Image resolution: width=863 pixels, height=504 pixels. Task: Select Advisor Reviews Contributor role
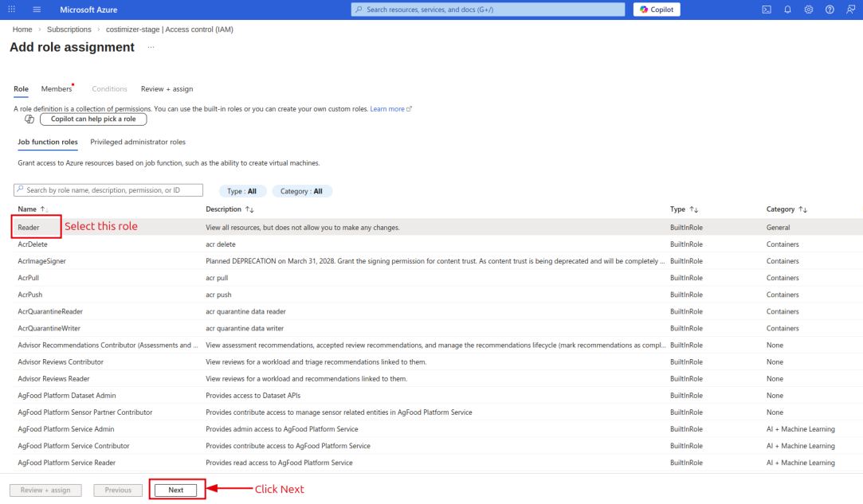pyautogui.click(x=61, y=361)
